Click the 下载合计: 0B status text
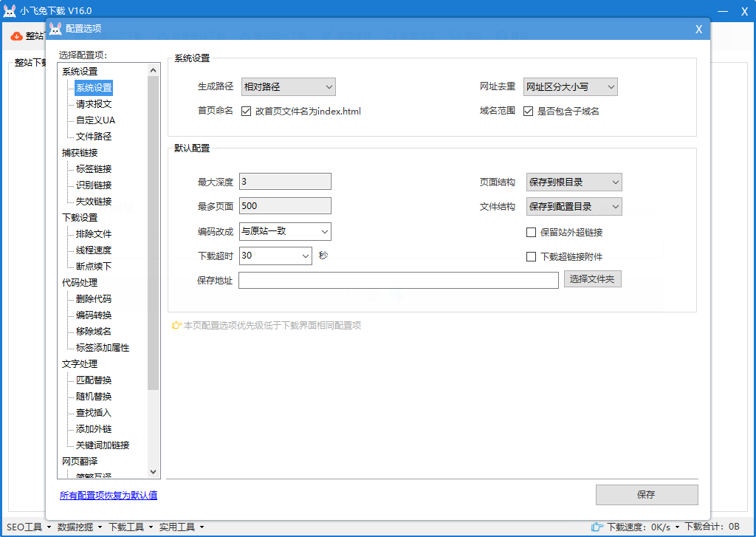756x537 pixels. [712, 527]
